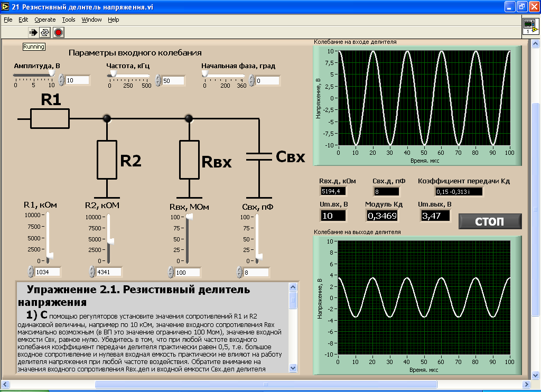Click the frequency value stepper arrows

click(x=158, y=80)
